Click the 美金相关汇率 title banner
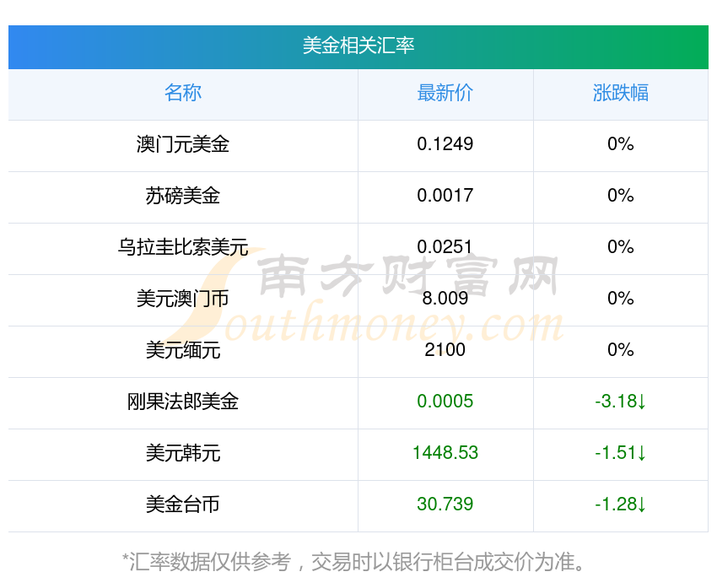The image size is (717, 588). point(358,46)
